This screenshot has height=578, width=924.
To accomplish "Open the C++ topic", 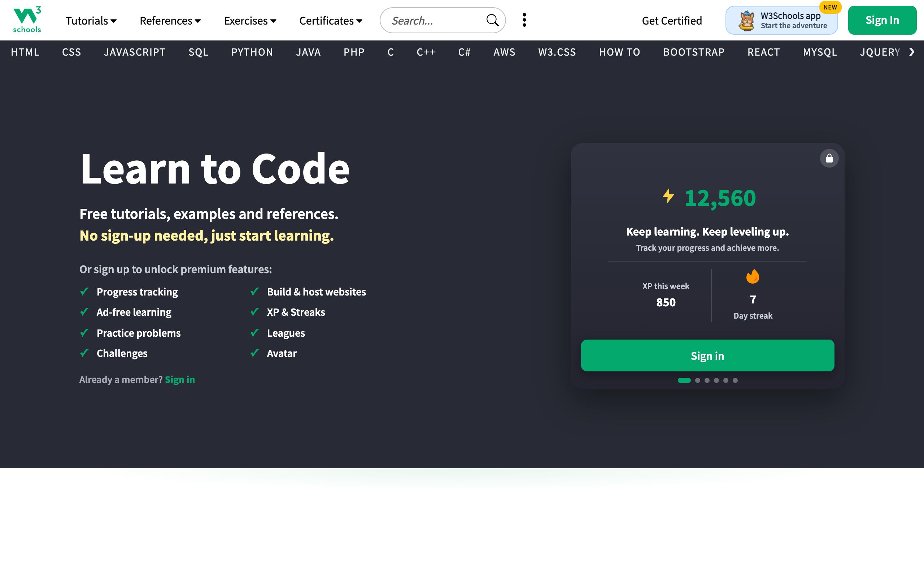I will point(426,52).
